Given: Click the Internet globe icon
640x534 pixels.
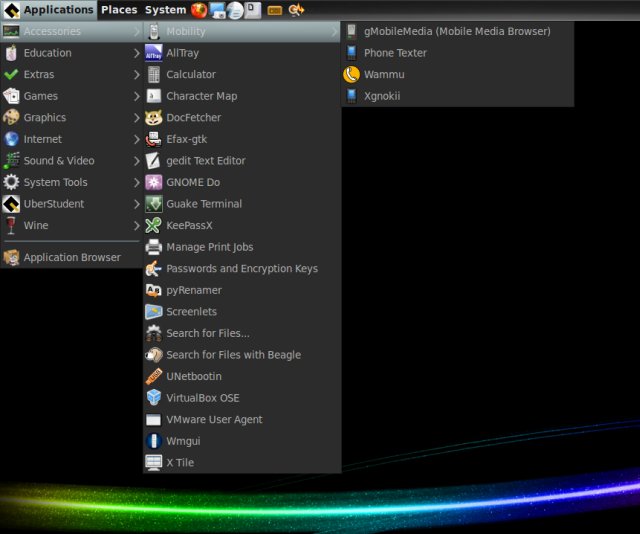Looking at the screenshot, I should pos(11,139).
